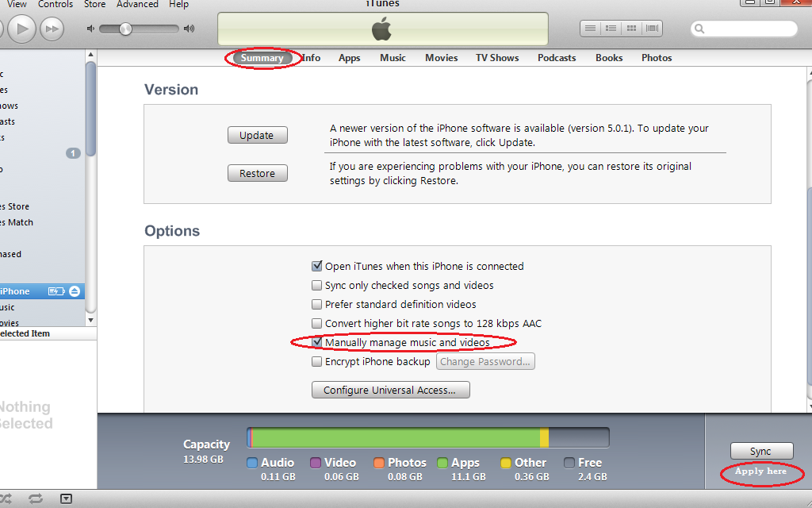Click Configure Universal Access button

click(x=390, y=390)
